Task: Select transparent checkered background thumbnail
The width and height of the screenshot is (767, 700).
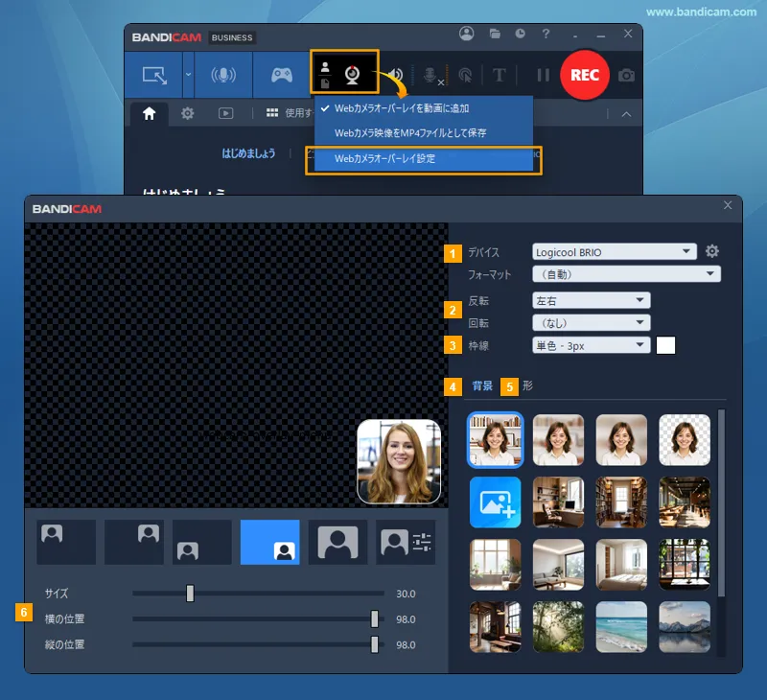Action: coord(685,440)
